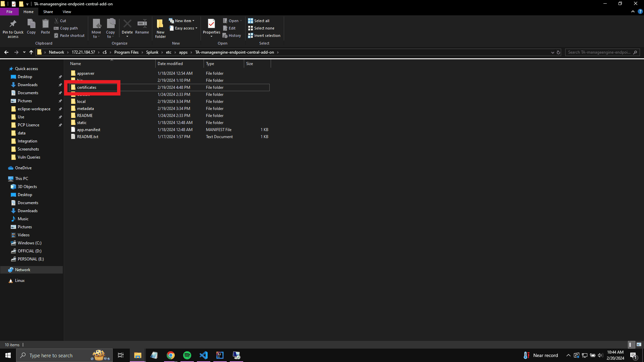644x362 pixels.
Task: Click the refresh icon in address bar
Action: (558, 52)
